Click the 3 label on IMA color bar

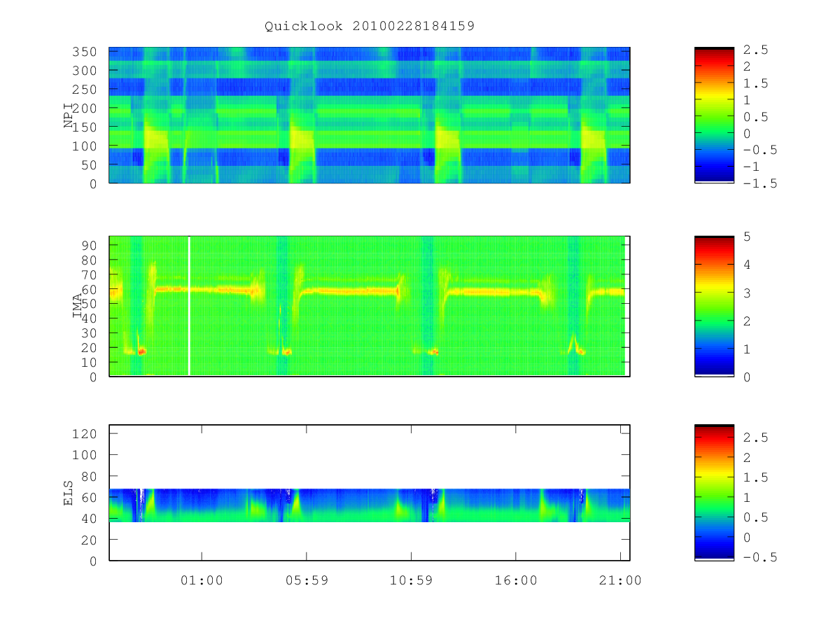click(747, 293)
